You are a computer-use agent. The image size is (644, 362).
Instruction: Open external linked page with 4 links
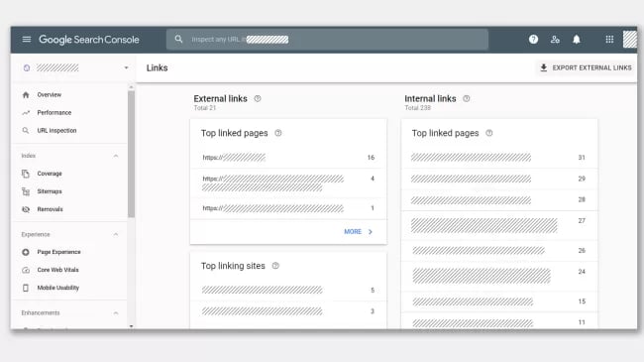point(288,183)
